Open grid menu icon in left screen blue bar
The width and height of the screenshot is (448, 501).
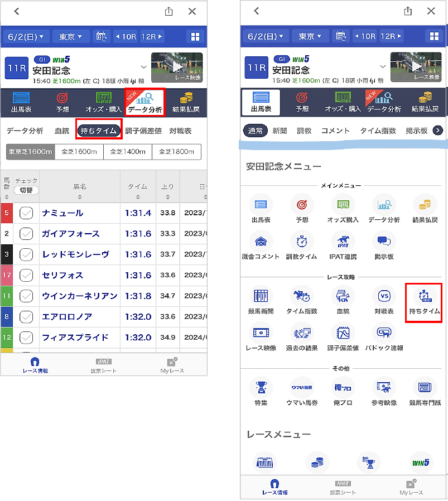point(195,37)
